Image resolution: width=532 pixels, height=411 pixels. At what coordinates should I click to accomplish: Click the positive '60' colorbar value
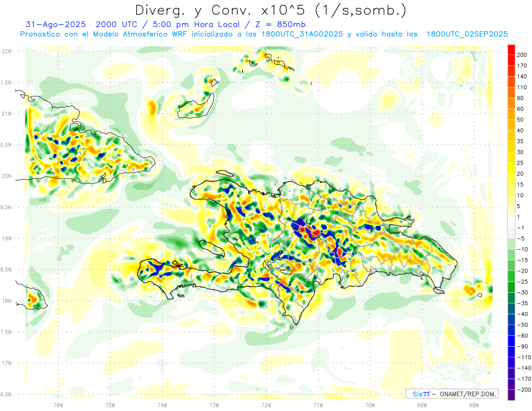point(520,109)
